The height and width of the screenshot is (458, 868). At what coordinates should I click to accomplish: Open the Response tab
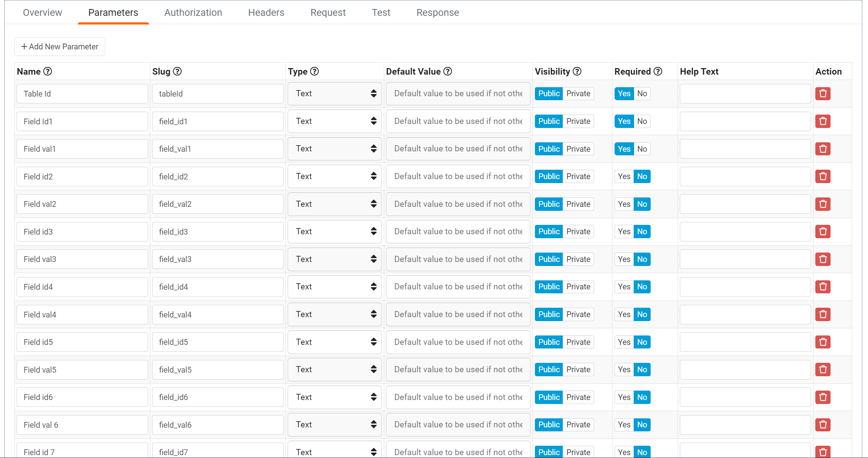[x=438, y=12]
